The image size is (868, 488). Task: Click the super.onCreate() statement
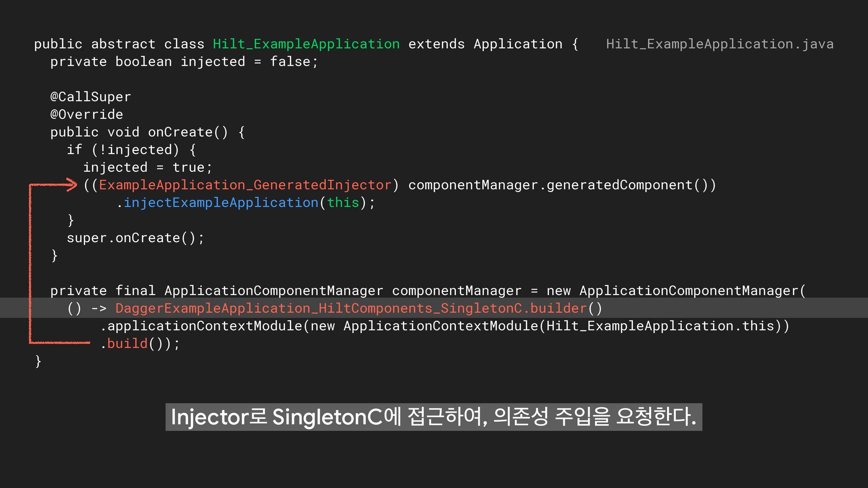point(135,238)
